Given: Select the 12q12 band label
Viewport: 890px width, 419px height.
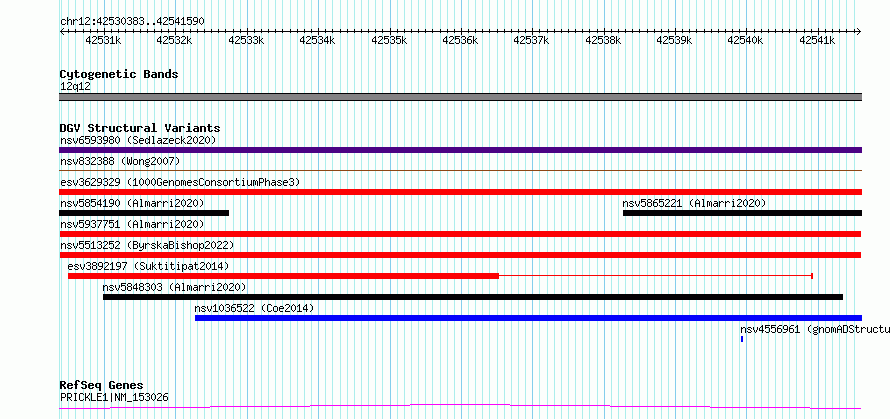Looking at the screenshot, I should tap(75, 86).
